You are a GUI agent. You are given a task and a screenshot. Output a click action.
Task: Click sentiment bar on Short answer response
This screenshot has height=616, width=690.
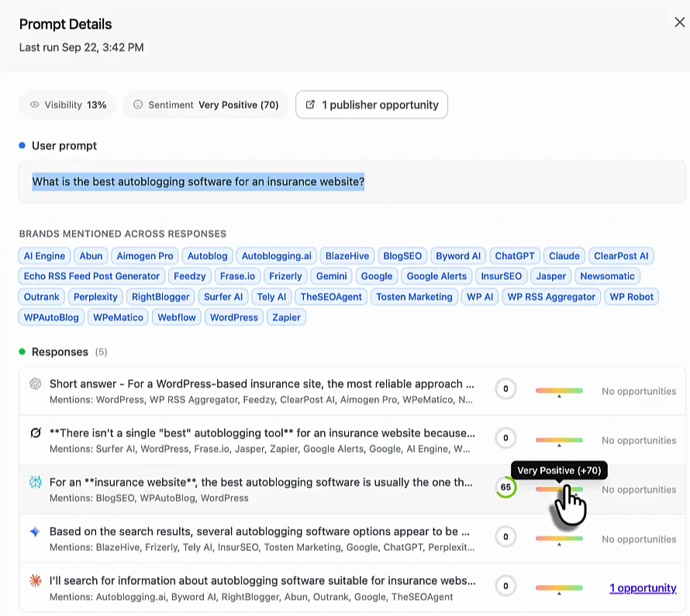(559, 391)
